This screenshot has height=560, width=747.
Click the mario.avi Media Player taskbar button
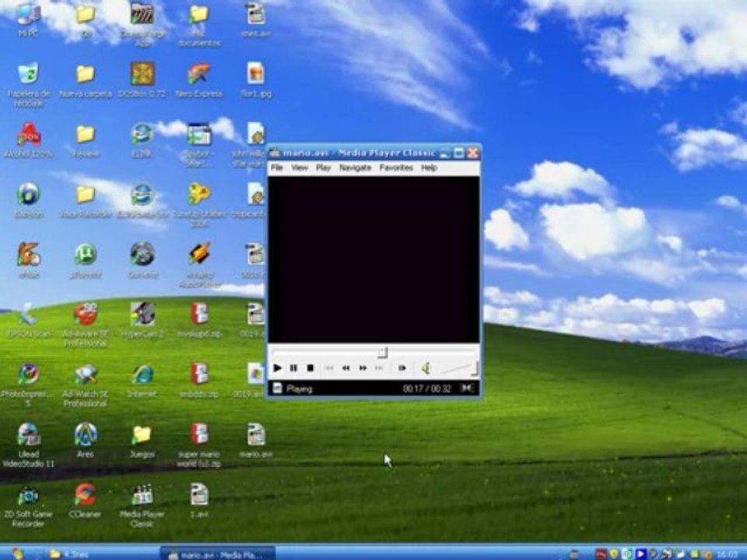pyautogui.click(x=217, y=554)
